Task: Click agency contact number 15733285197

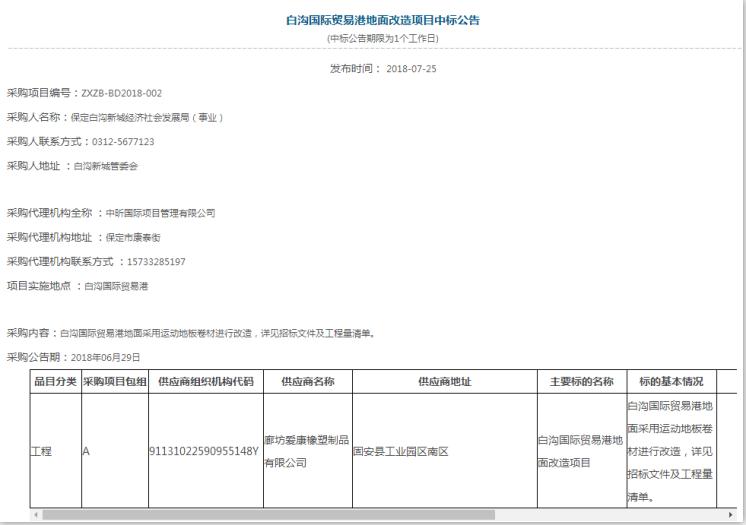Action: (x=156, y=262)
